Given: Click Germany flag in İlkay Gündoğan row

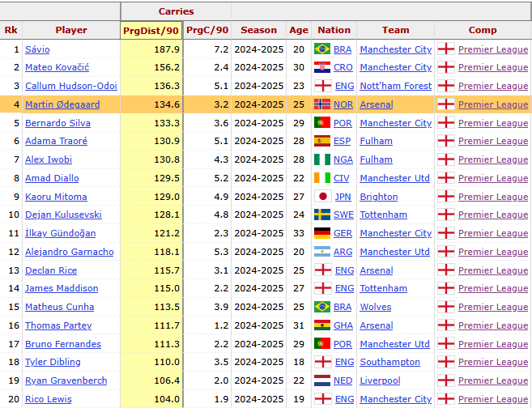Looking at the screenshot, I should [x=322, y=233].
